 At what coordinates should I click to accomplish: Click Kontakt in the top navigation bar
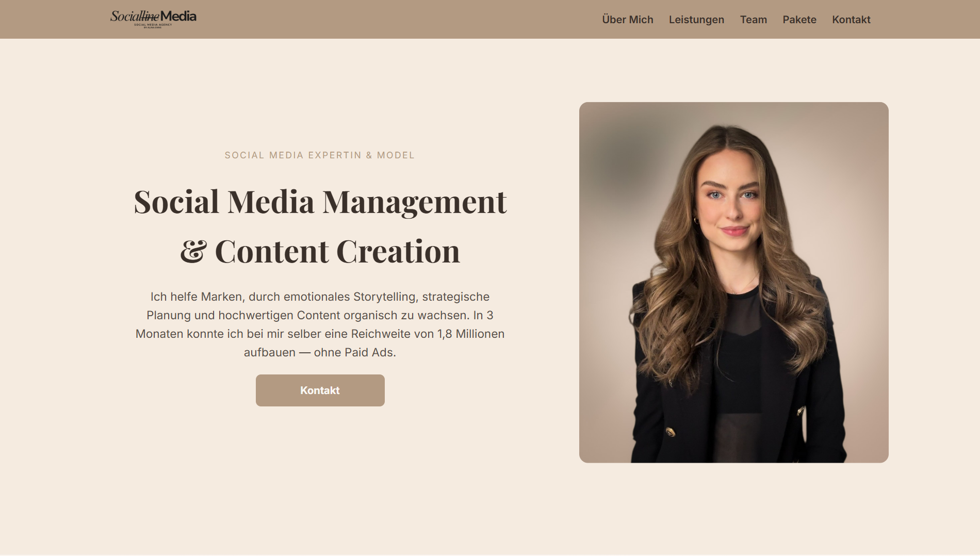pos(851,20)
